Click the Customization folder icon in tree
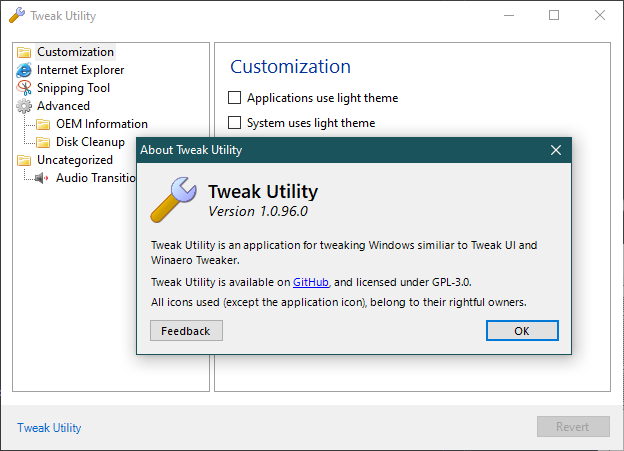The image size is (624, 451). pos(24,52)
